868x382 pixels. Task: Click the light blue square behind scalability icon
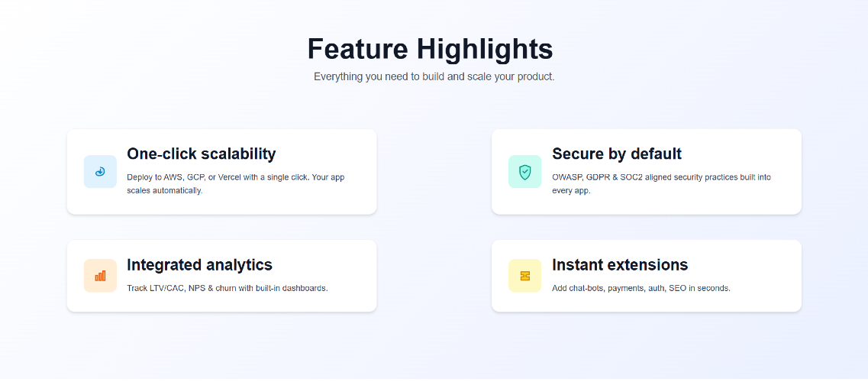(x=100, y=172)
